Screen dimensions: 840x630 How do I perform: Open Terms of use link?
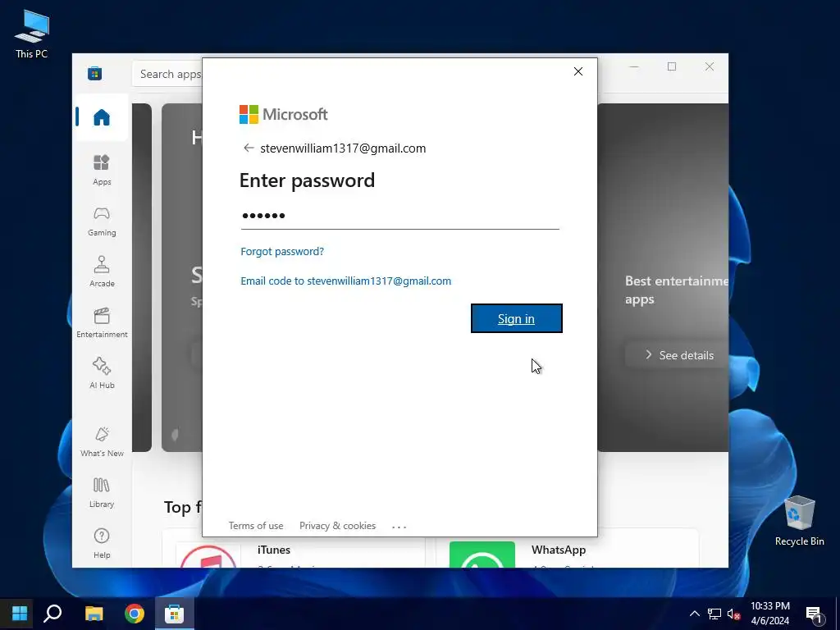click(256, 526)
